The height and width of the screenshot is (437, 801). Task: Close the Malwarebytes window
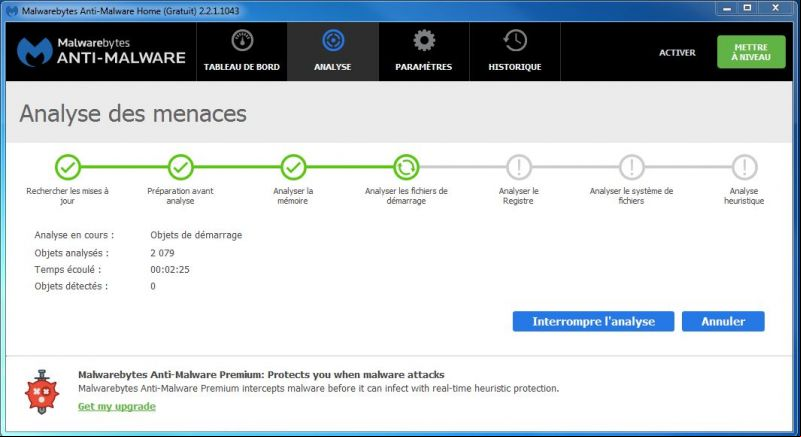click(776, 8)
